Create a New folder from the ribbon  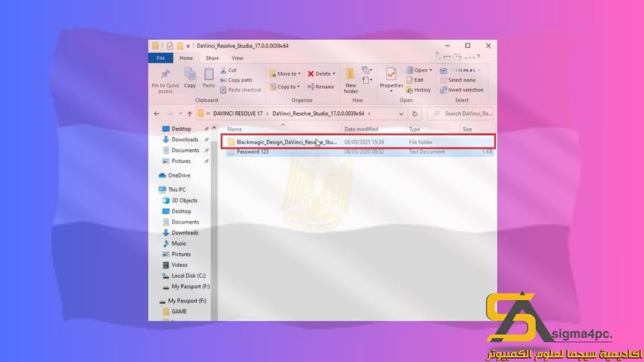[351, 80]
